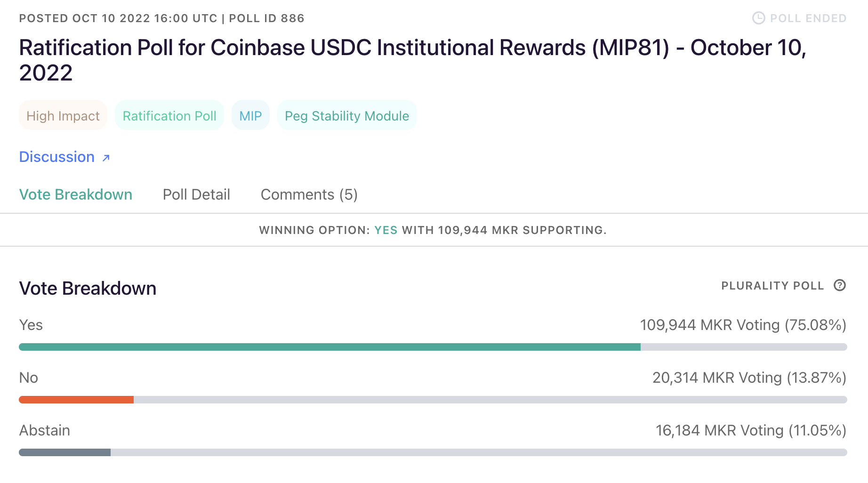Image resolution: width=868 pixels, height=483 pixels.
Task: Click the 20,314 MKR No vote count
Action: pos(748,378)
